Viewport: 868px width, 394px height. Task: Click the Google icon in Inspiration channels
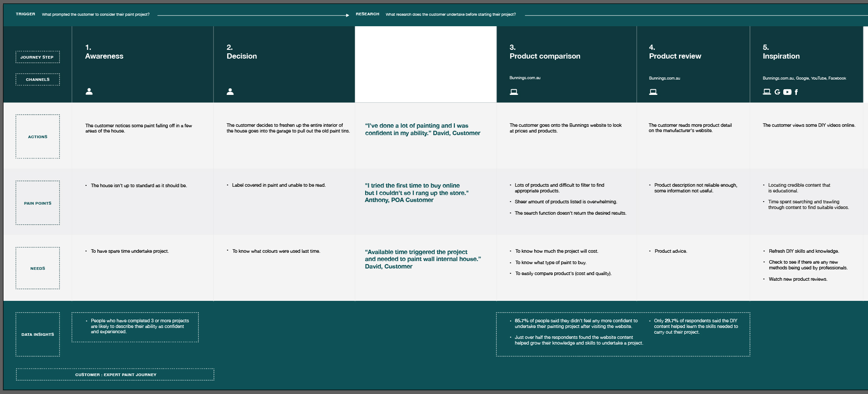777,92
